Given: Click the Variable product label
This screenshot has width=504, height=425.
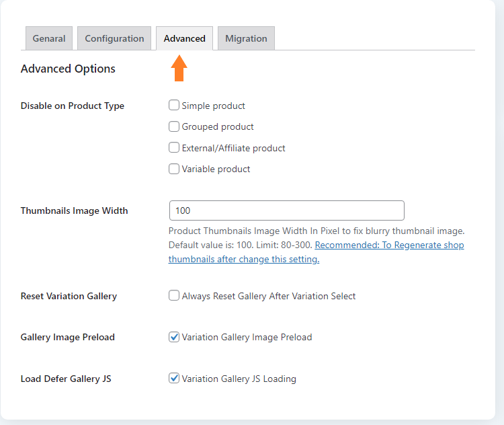Looking at the screenshot, I should coord(216,169).
